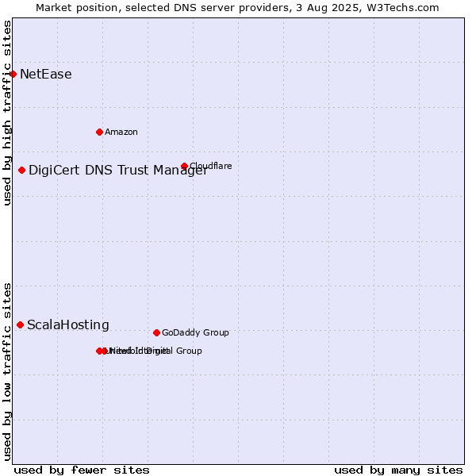Click the Cloudflare red data point
This screenshot has height=476, width=476.
coord(184,166)
